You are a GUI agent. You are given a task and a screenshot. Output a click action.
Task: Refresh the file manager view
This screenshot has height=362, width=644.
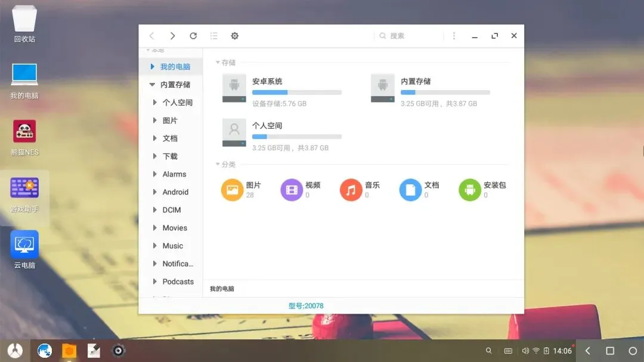coord(193,36)
